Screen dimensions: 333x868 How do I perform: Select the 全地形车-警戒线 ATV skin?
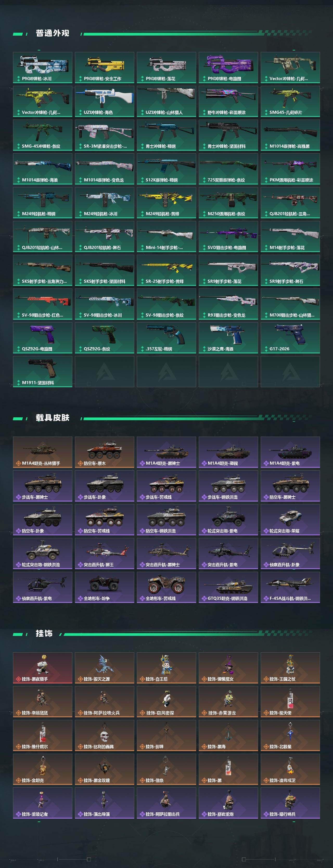[x=166, y=587]
